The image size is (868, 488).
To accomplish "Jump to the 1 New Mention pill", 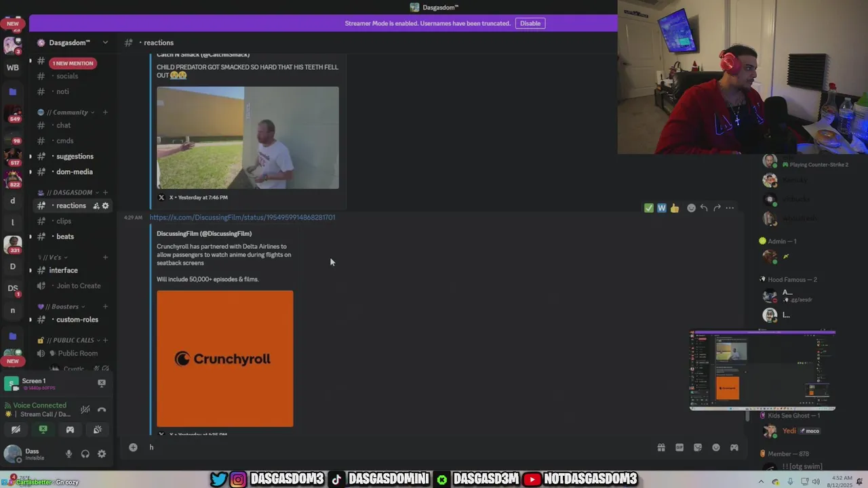I will (x=73, y=63).
